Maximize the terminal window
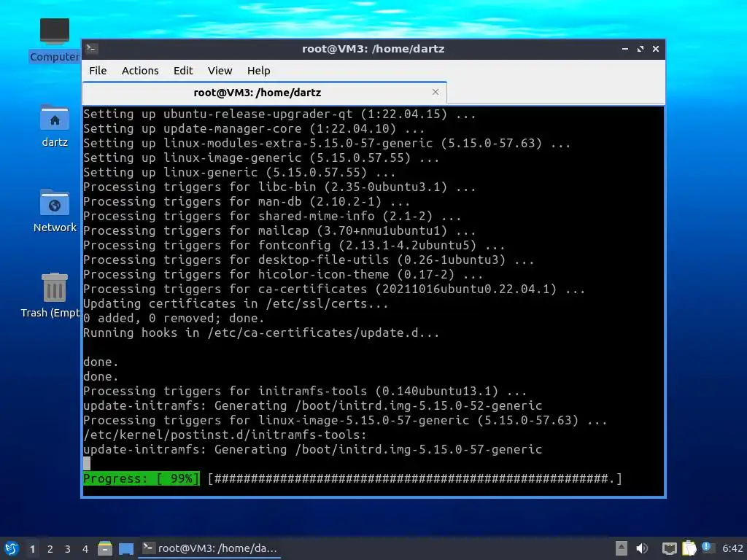 [640, 49]
